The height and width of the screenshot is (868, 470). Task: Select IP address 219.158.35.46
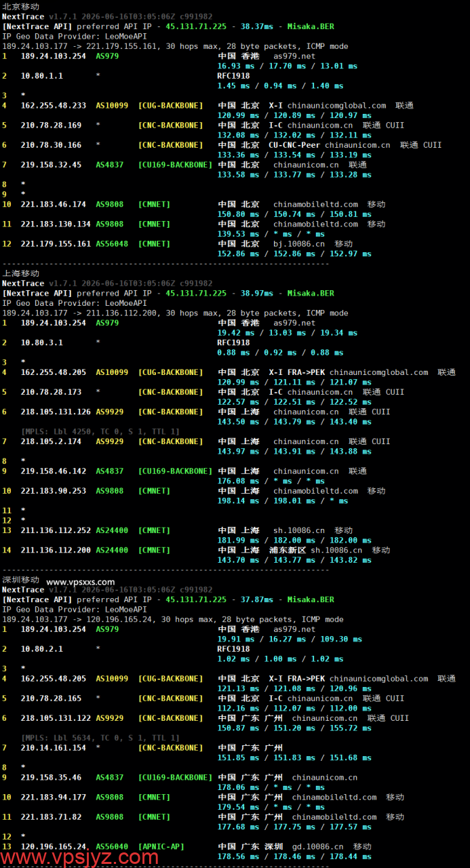(52, 778)
